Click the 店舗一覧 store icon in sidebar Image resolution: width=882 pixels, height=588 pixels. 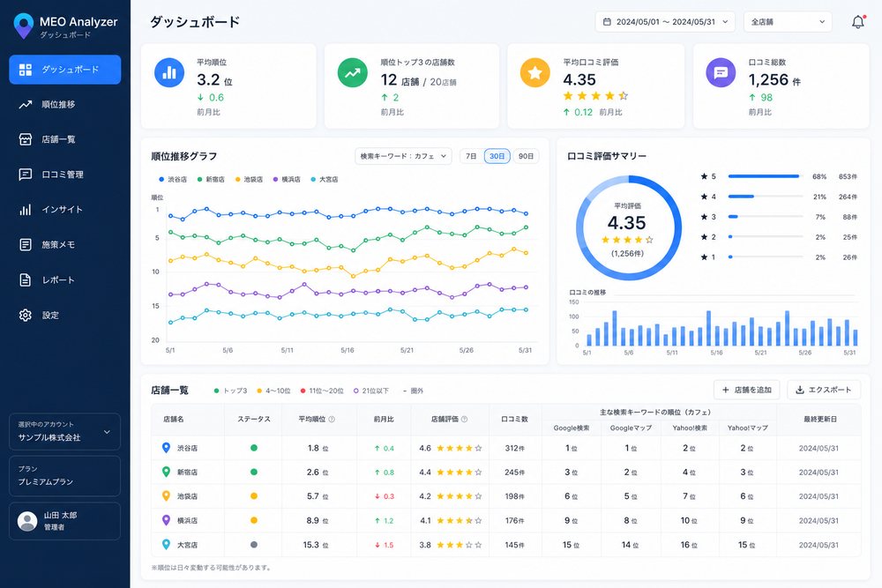coord(26,139)
